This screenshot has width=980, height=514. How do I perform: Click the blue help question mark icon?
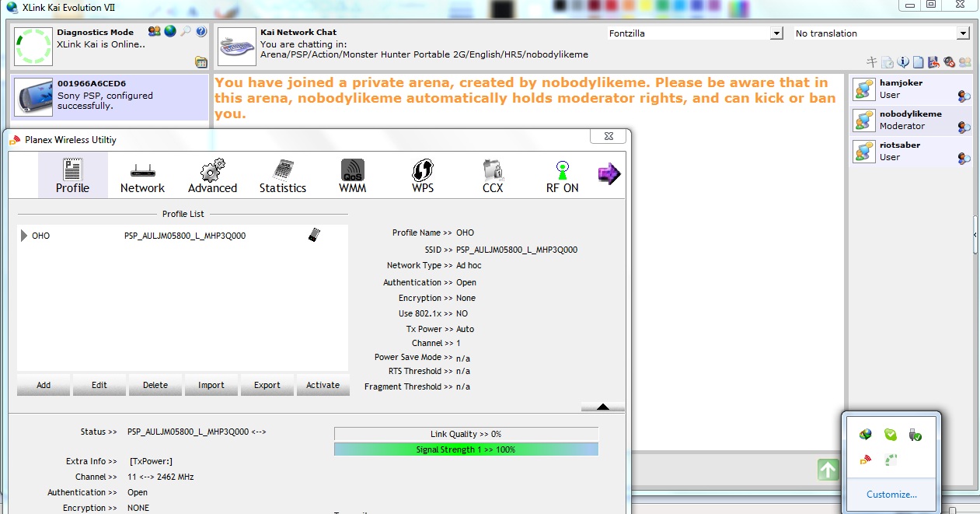tap(201, 32)
